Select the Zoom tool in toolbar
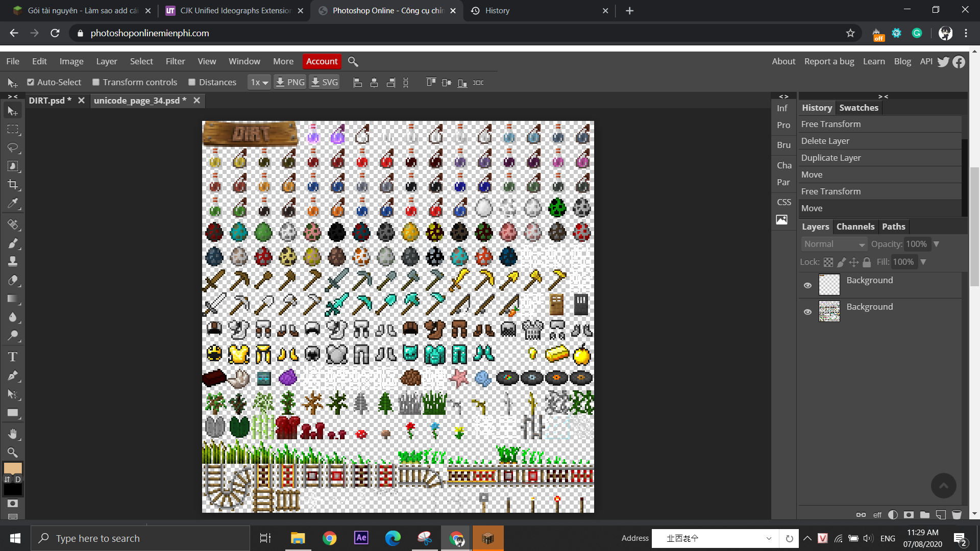The image size is (980, 551). [x=13, y=452]
